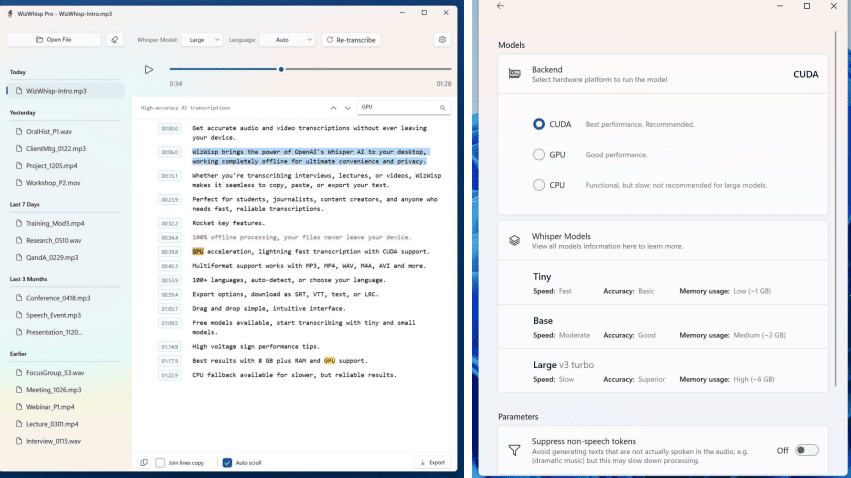
Task: Expand the Language dropdown set to Auto
Action: (x=286, y=40)
